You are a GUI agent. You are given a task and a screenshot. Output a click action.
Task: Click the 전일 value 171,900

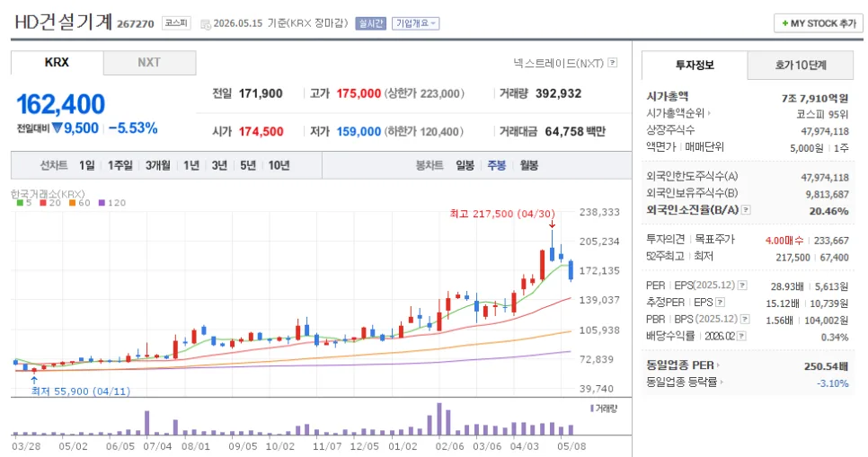(261, 93)
